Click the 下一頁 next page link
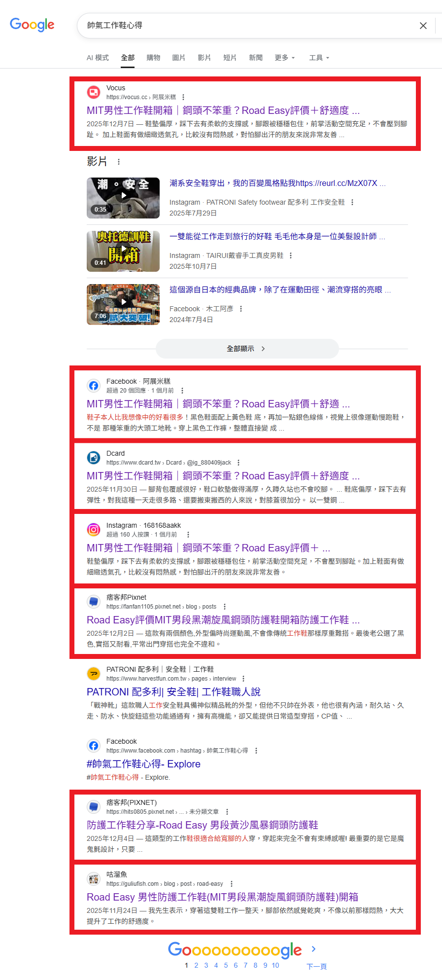 (x=316, y=966)
